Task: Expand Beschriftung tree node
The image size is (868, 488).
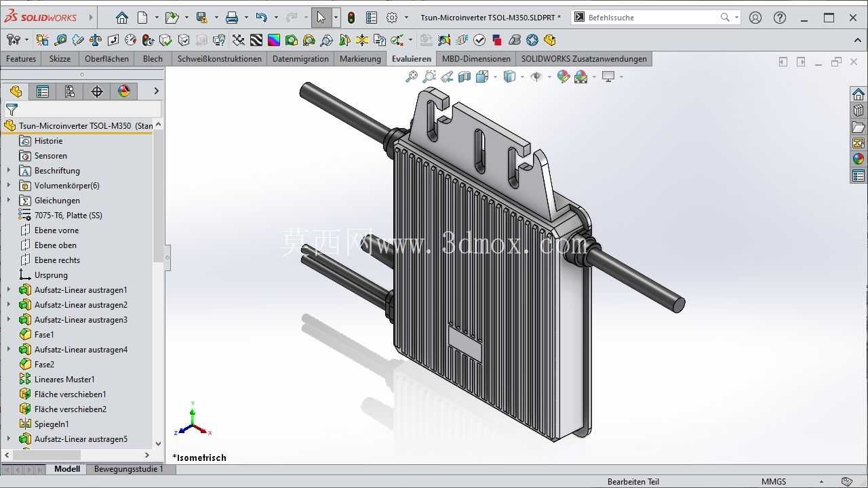Action: pyautogui.click(x=9, y=171)
